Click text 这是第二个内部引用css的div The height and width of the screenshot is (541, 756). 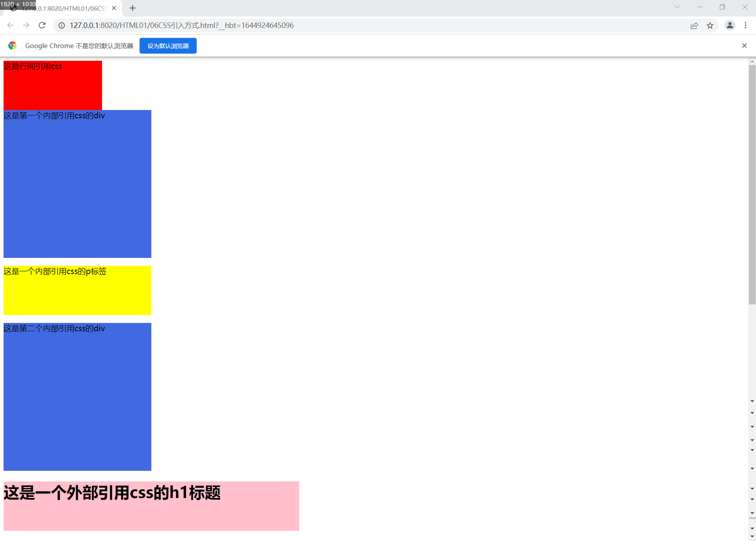click(54, 328)
